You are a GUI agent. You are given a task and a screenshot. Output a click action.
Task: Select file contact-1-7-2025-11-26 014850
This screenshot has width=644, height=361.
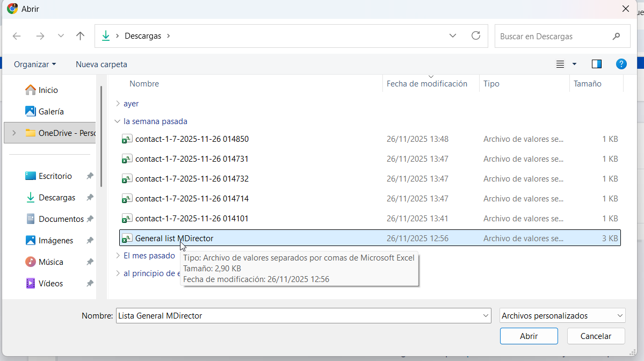pos(192,139)
